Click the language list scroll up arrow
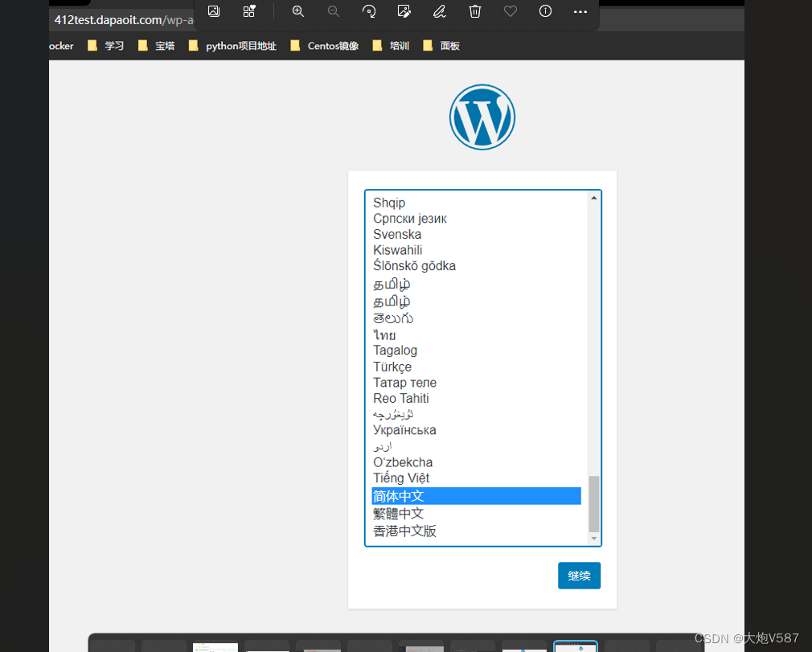812x652 pixels. [x=594, y=199]
